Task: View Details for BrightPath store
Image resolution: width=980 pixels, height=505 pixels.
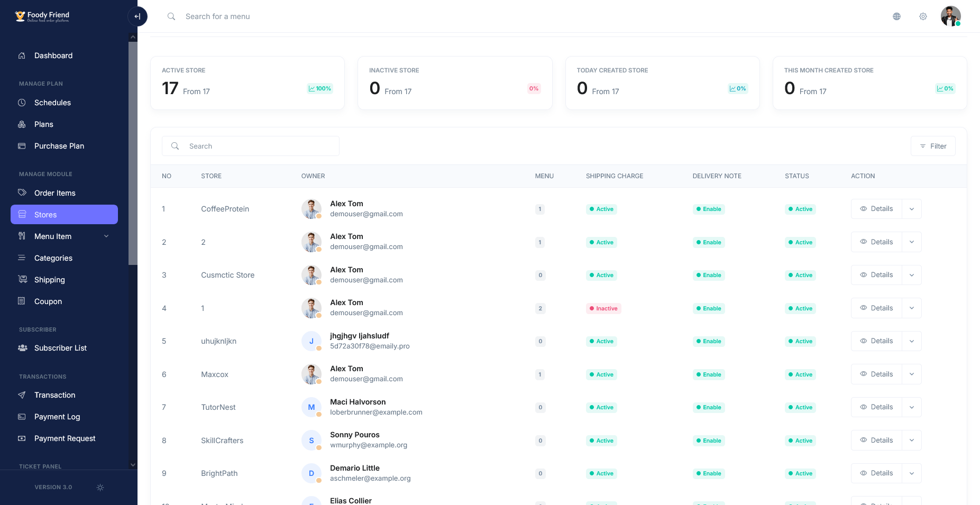Action: [x=876, y=473]
